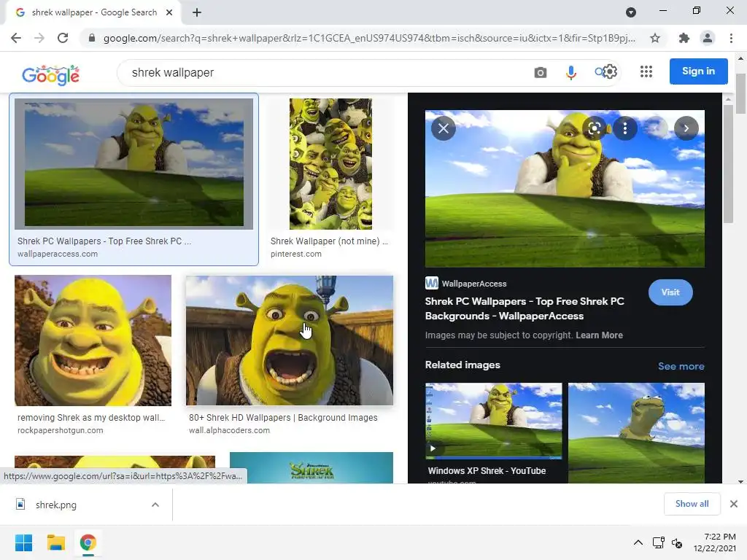Show all downloads
Image resolution: width=747 pixels, height=560 pixels.
[692, 504]
